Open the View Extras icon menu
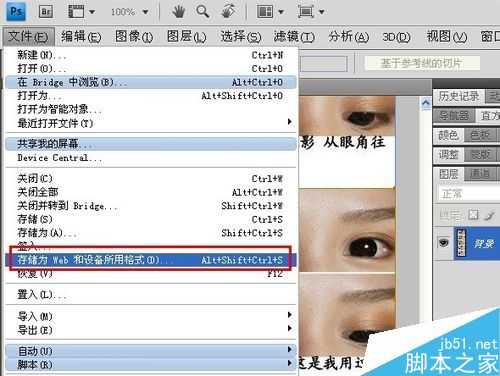This screenshot has width=500, height=376. point(81,12)
